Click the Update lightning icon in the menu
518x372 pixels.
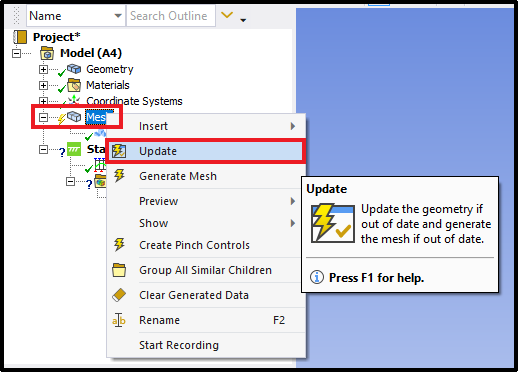tap(119, 151)
